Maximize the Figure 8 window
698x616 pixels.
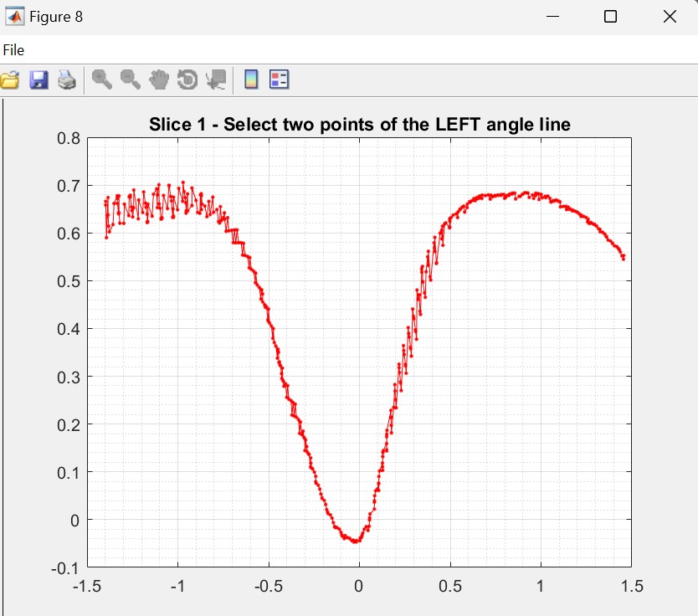610,17
